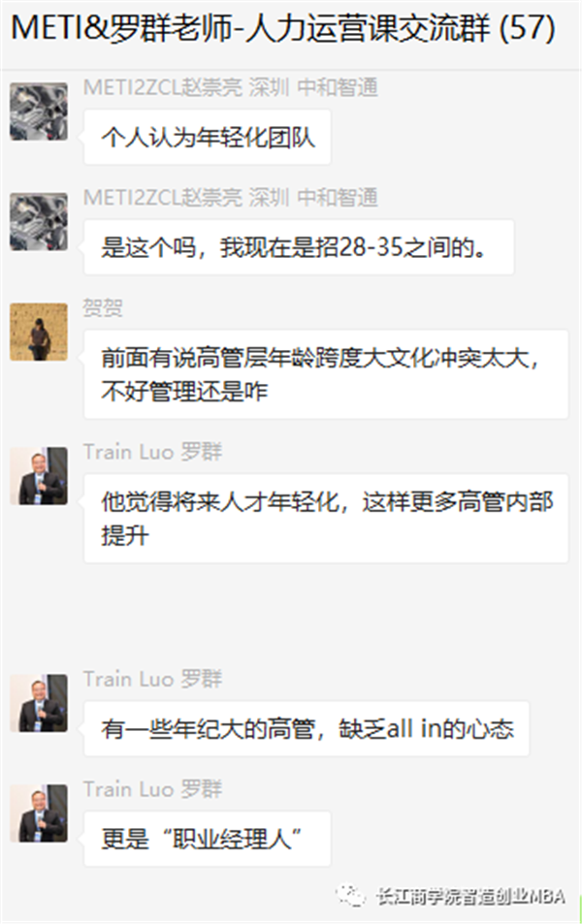Image resolution: width=582 pixels, height=924 pixels.
Task: Select 贺贺's message about 高管层年龄跨度
Action: [x=326, y=374]
